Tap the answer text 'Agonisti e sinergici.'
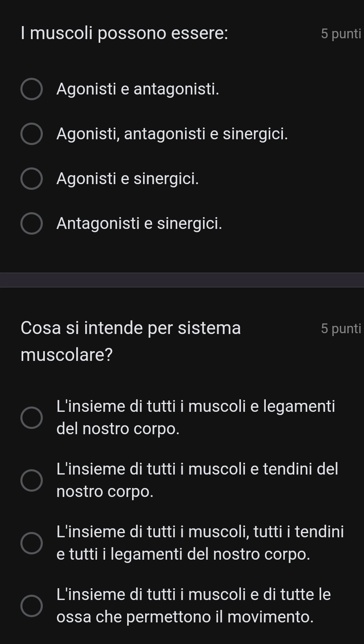 (x=128, y=178)
